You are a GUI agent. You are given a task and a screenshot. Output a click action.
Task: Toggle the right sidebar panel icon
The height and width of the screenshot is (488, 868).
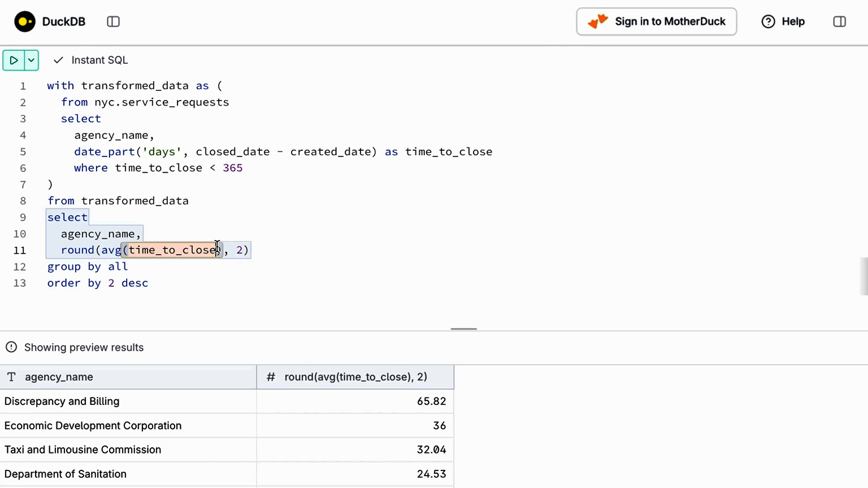pyautogui.click(x=839, y=21)
